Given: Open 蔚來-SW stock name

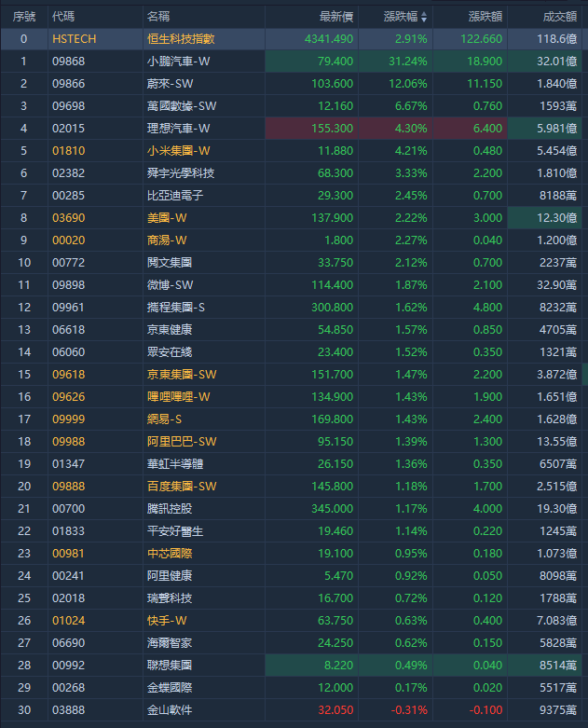Looking at the screenshot, I should (171, 84).
